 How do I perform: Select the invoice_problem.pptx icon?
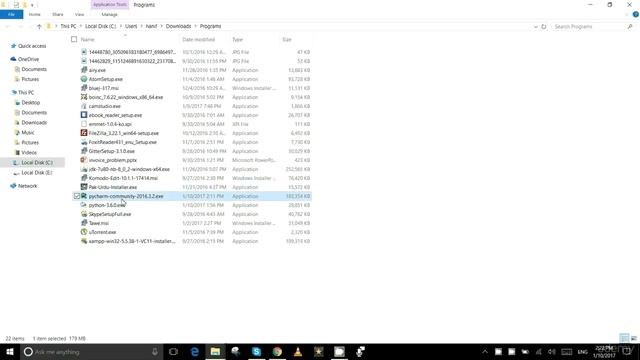pyautogui.click(x=84, y=160)
